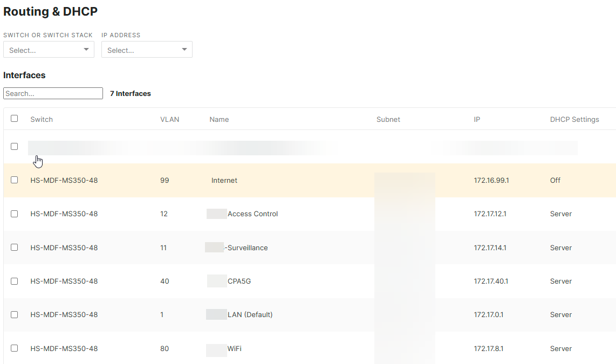The image size is (616, 364).
Task: Open IP address 172.16.99.1 link
Action: tap(491, 180)
